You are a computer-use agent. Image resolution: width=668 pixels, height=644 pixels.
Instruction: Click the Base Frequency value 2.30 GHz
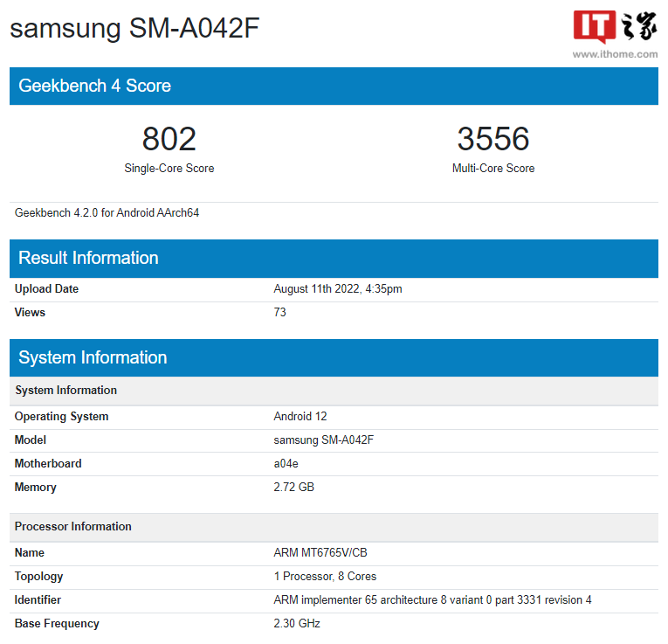[297, 624]
